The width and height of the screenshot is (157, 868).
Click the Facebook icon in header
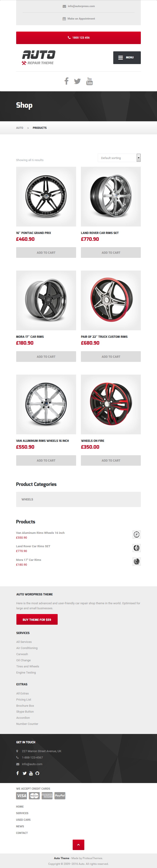(67, 81)
